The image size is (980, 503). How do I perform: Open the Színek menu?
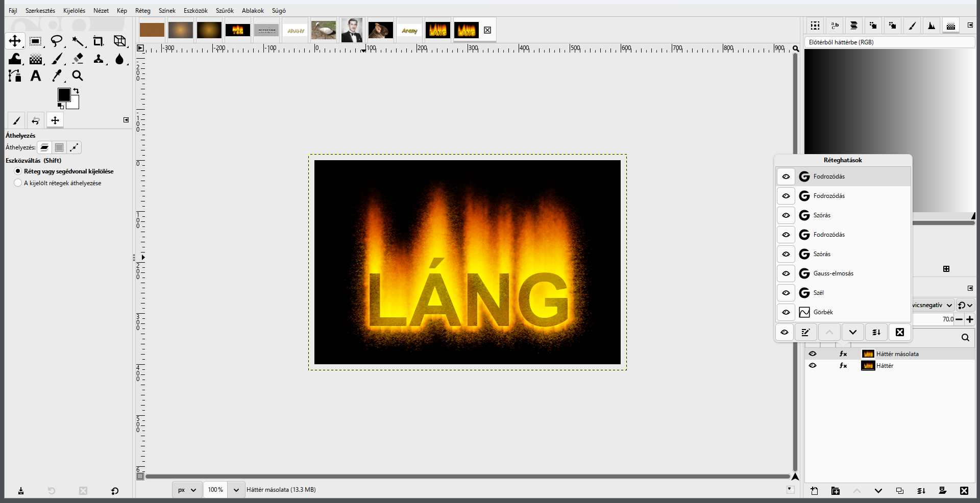(167, 10)
